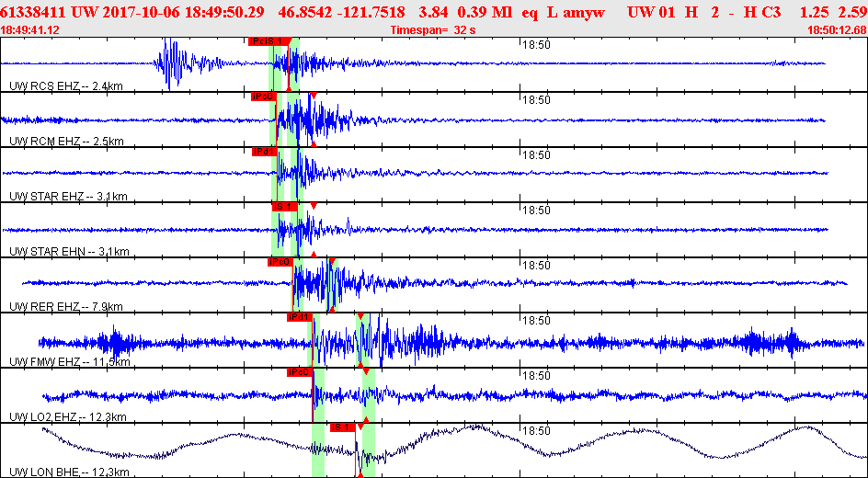Screen dimensions: 868x478
Task: Click the iPd1 pick flag on FMW trace
Action: click(x=299, y=317)
